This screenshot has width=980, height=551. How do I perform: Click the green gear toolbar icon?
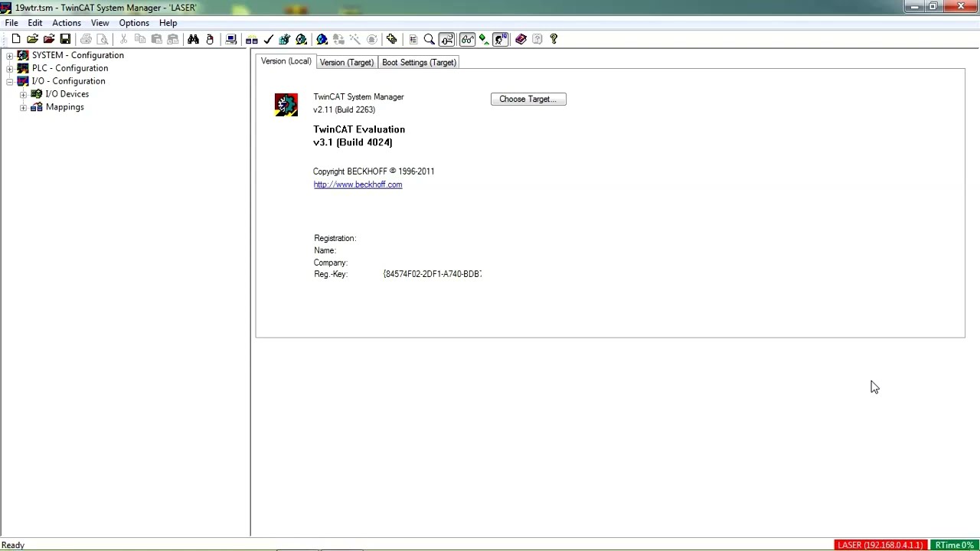302,39
